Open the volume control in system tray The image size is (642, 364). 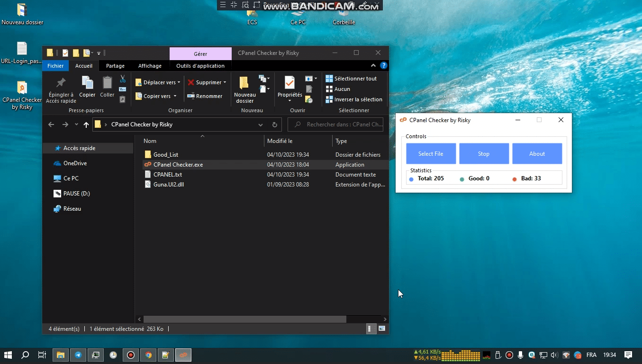tap(554, 355)
